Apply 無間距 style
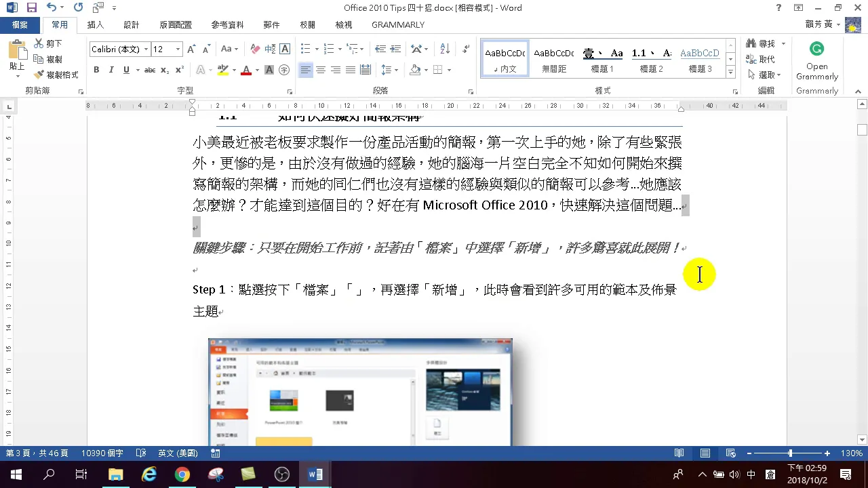Image resolution: width=868 pixels, height=488 pixels. pyautogui.click(x=554, y=60)
